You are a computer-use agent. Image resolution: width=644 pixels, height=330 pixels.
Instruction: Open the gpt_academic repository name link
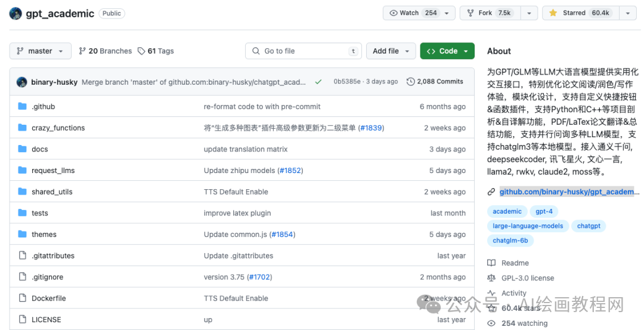[x=60, y=14]
